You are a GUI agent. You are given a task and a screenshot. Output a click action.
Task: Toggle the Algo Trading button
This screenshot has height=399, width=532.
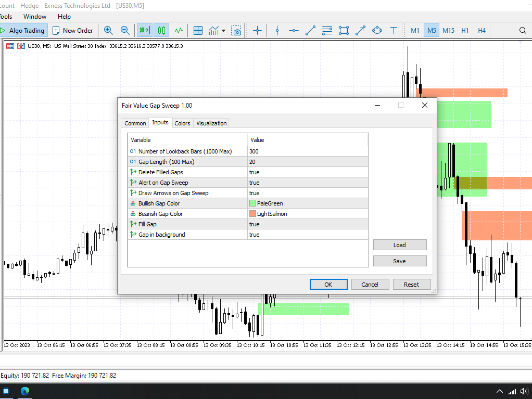click(x=23, y=30)
